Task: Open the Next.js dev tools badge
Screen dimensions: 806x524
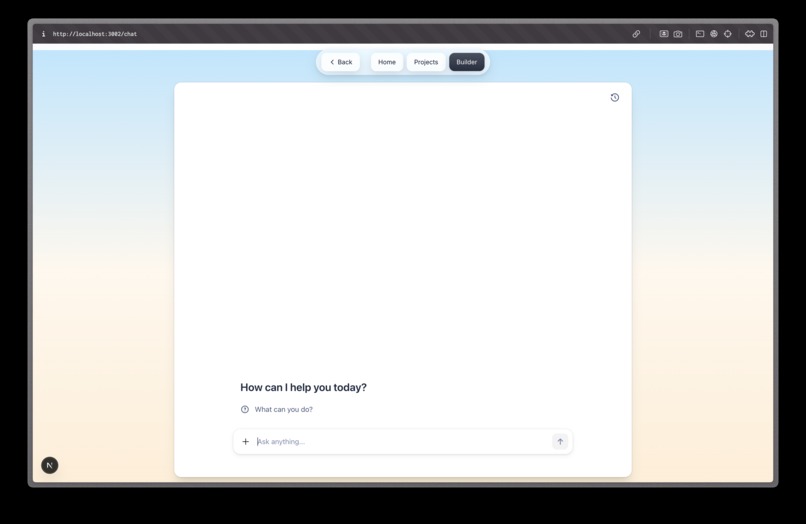Action: 50,465
